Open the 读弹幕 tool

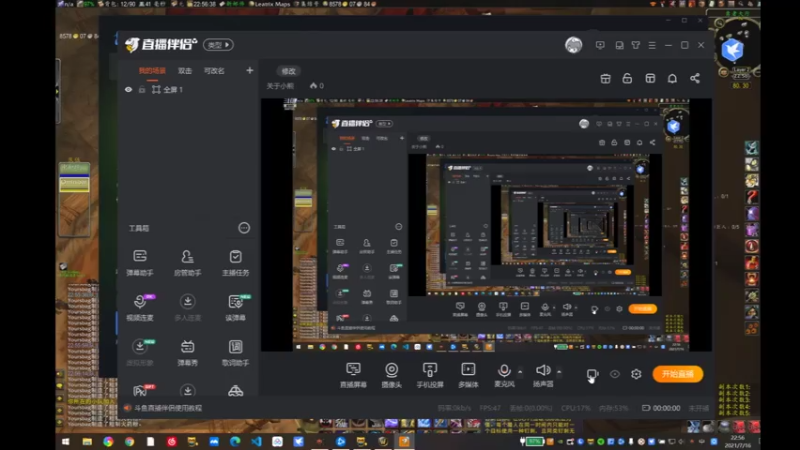(x=235, y=307)
